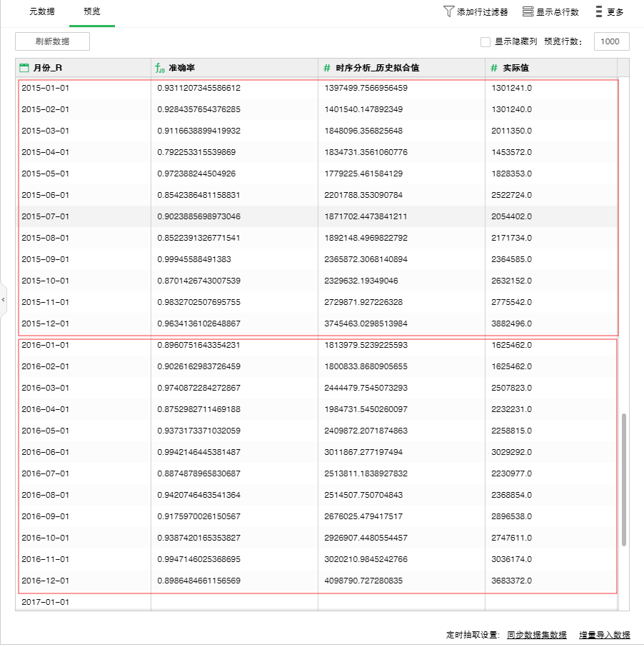Expand the collapsed left side panel
This screenshot has width=644, height=647.
[x=3, y=300]
